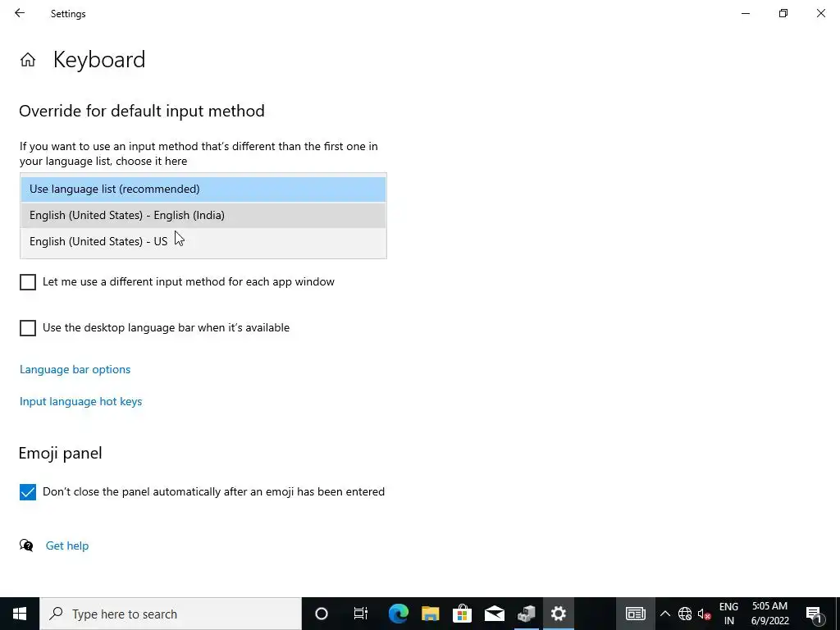Choose English (United States) - English (India)
840x630 pixels.
(203, 216)
